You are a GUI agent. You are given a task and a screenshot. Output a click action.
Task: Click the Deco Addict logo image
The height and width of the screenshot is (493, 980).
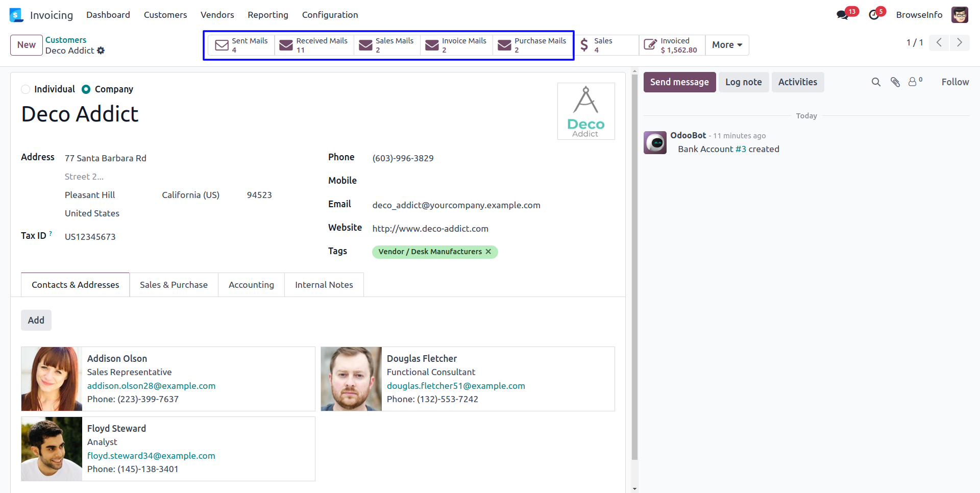click(x=585, y=111)
